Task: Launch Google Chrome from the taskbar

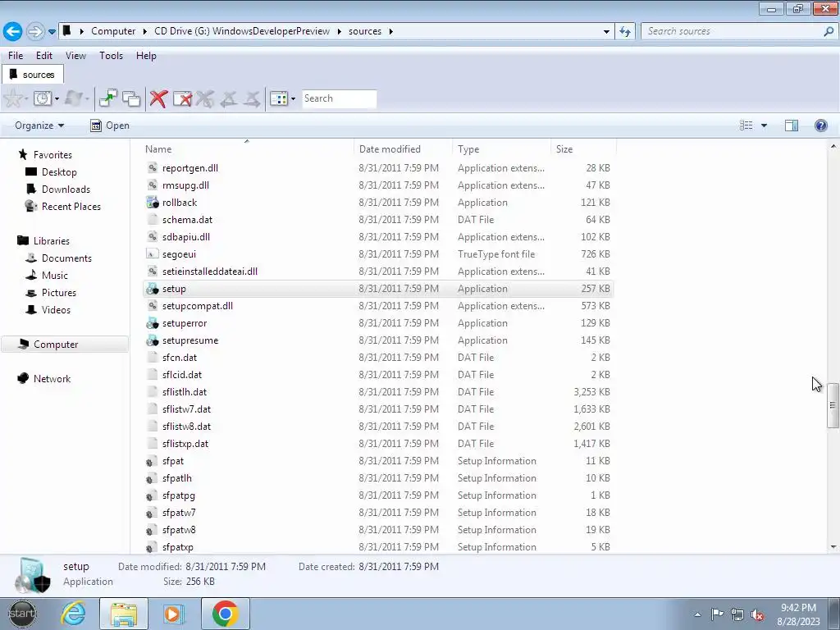Action: click(x=225, y=614)
